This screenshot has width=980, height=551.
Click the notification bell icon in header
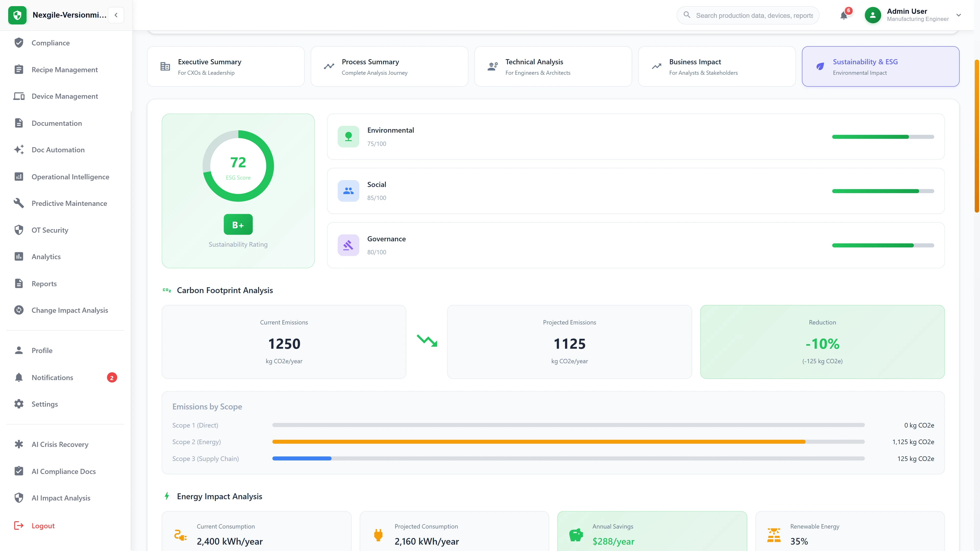click(x=843, y=16)
